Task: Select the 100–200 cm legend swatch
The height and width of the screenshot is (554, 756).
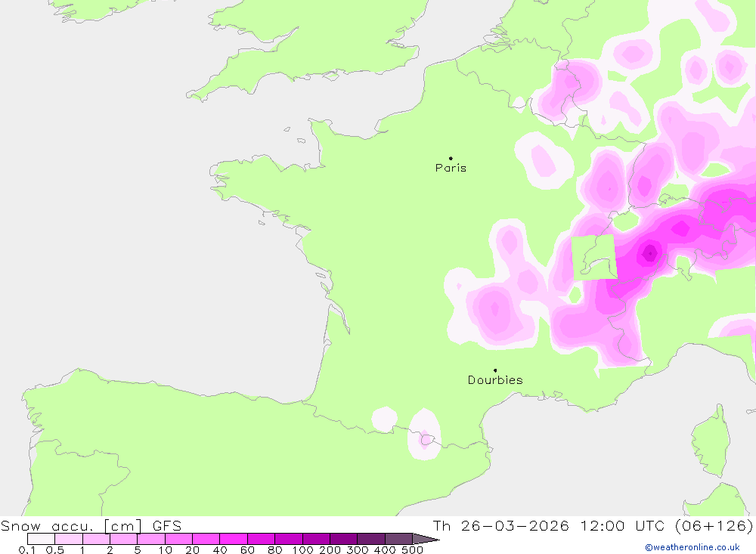Action: coord(316,539)
